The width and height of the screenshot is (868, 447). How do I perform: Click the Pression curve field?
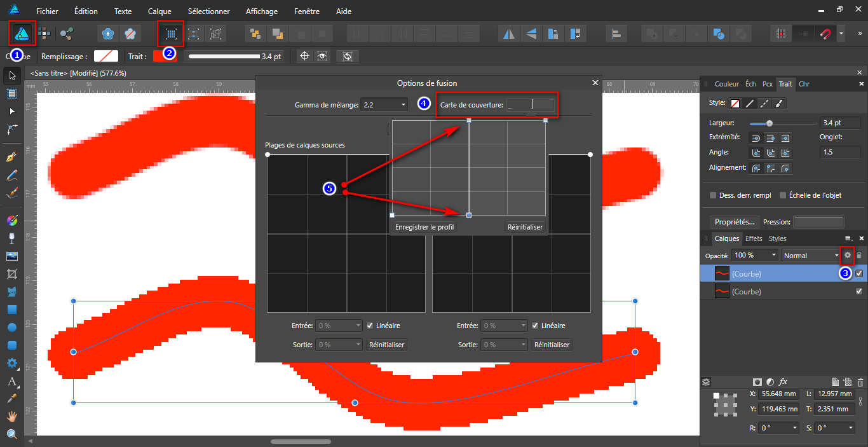pyautogui.click(x=818, y=222)
